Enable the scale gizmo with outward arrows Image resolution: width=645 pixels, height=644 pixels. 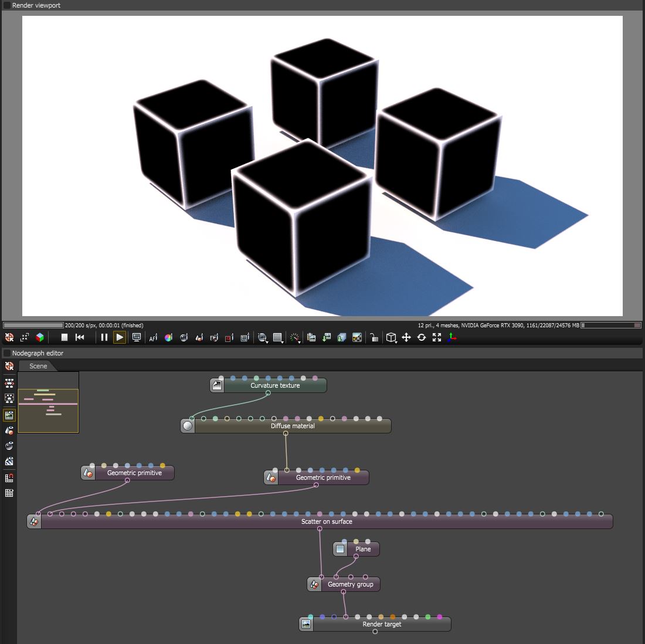(x=437, y=337)
